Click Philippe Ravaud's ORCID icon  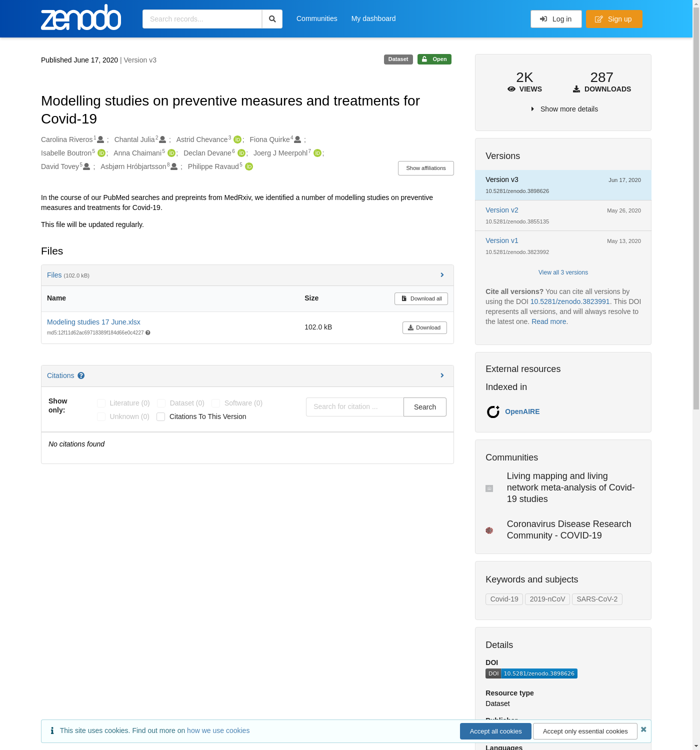249,167
